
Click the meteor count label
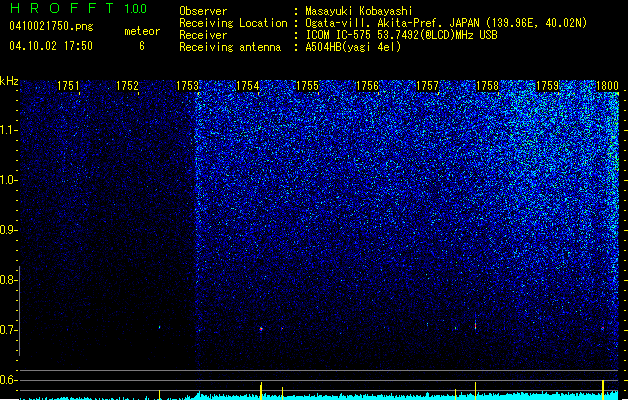(x=142, y=31)
